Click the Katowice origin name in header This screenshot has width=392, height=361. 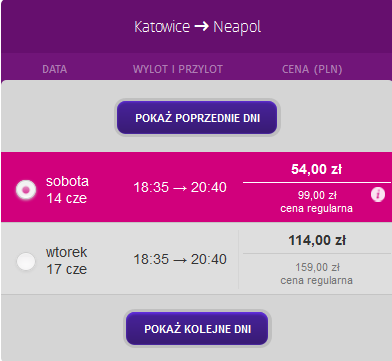162,27
